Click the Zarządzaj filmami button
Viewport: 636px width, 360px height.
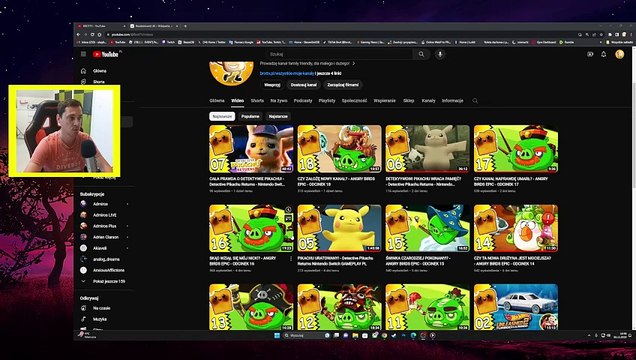point(343,85)
